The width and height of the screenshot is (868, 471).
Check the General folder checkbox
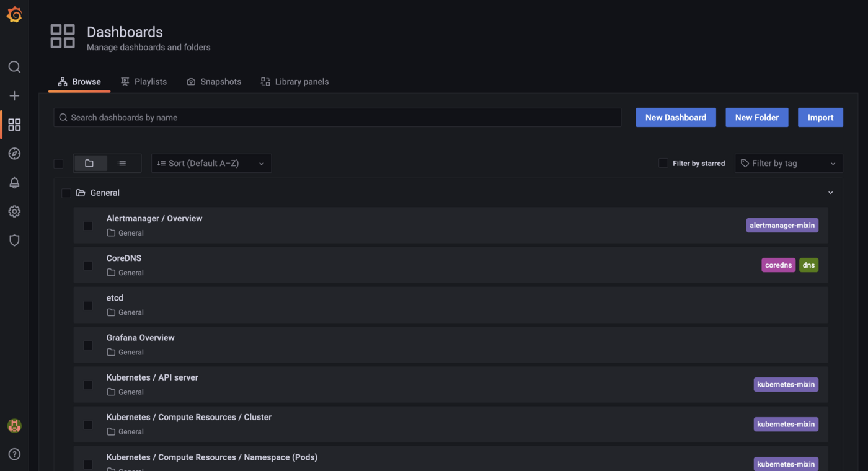coord(66,193)
